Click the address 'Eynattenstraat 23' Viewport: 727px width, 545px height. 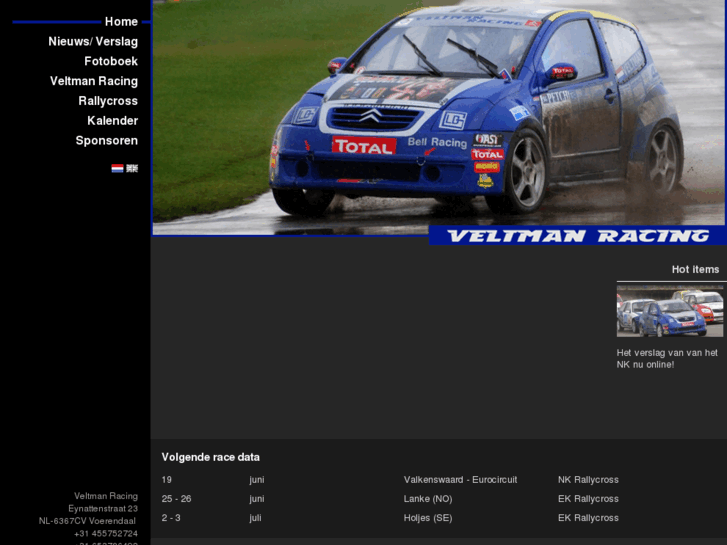coord(103,508)
